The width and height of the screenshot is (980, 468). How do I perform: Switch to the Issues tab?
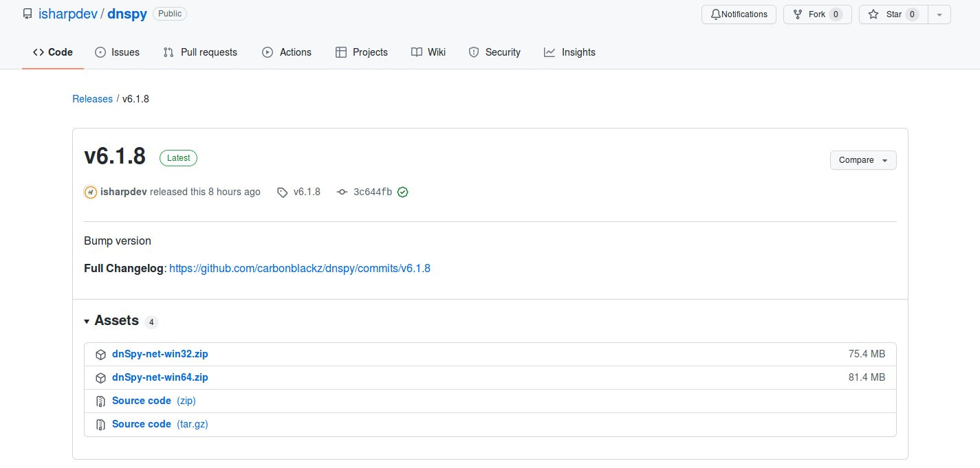click(x=117, y=52)
